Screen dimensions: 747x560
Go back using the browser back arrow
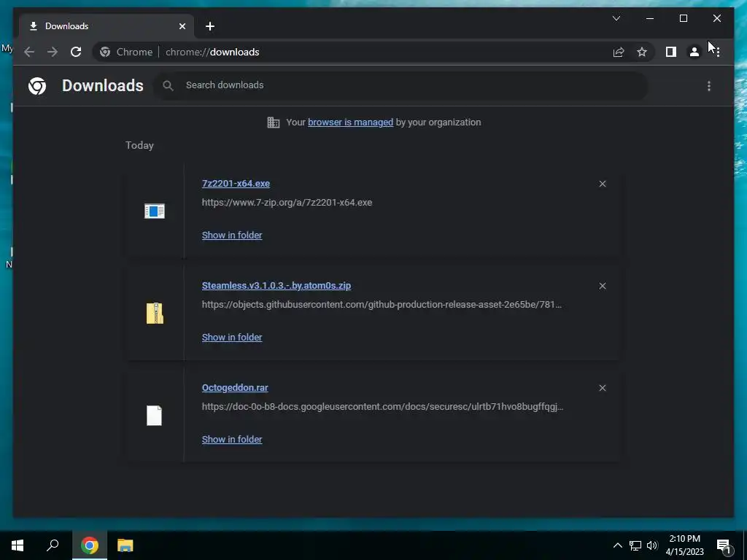point(29,52)
